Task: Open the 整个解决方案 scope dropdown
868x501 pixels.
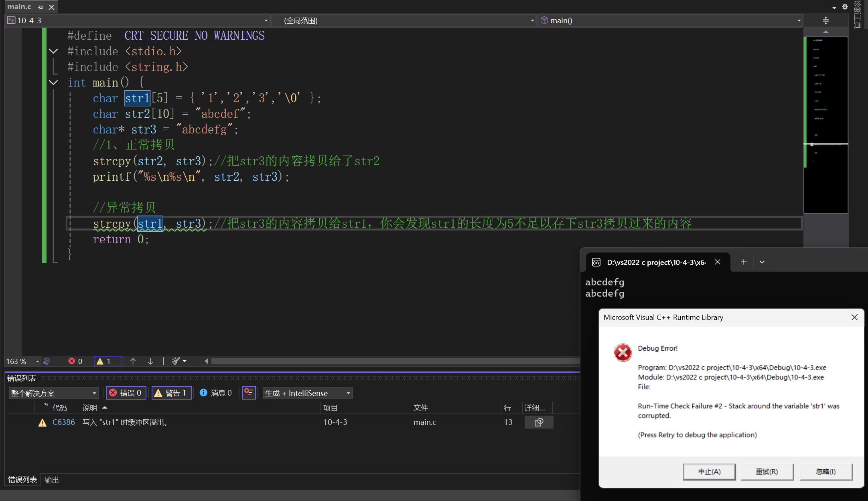Action: (x=53, y=393)
